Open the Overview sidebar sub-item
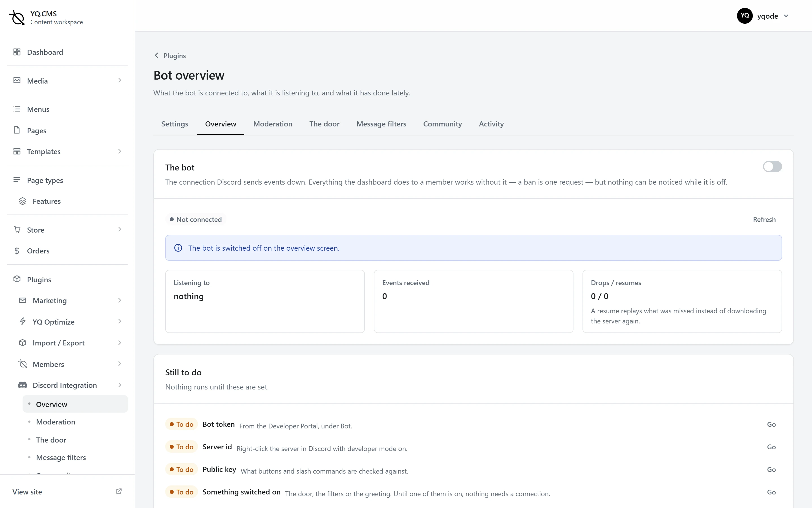812x508 pixels. [x=75, y=404]
